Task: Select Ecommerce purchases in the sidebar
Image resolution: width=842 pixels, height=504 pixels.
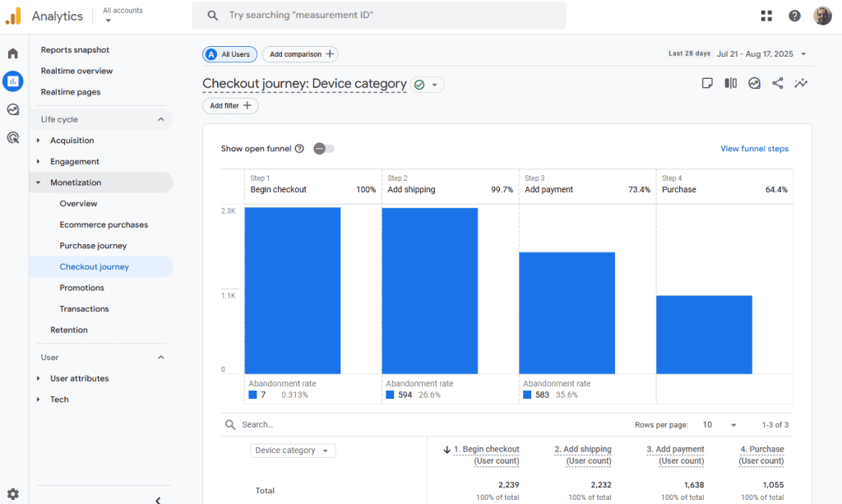Action: pos(104,224)
